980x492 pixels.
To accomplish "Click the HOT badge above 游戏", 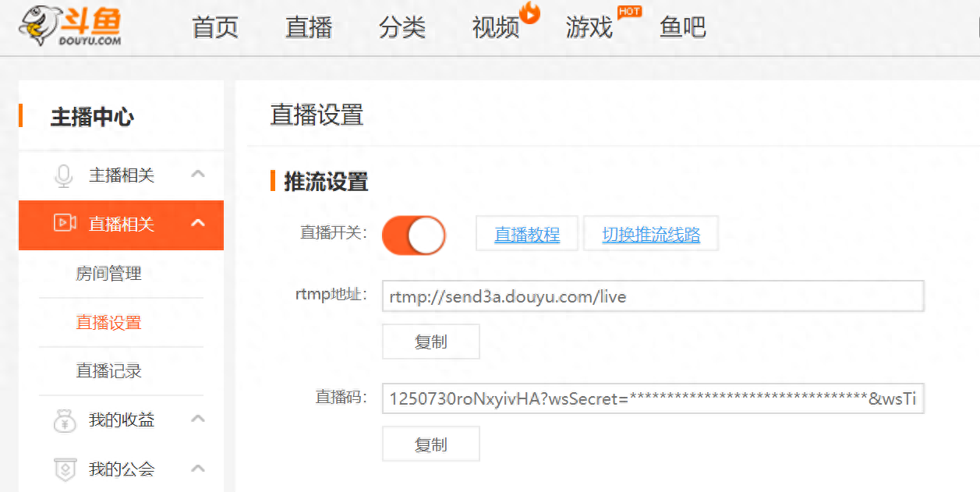I will (628, 11).
